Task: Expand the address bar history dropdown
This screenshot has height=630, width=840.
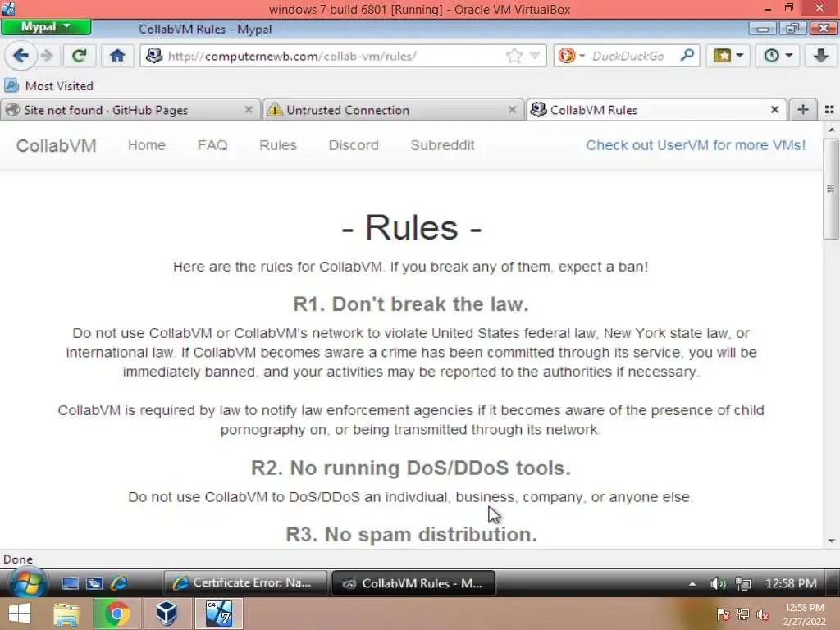Action: tap(535, 56)
